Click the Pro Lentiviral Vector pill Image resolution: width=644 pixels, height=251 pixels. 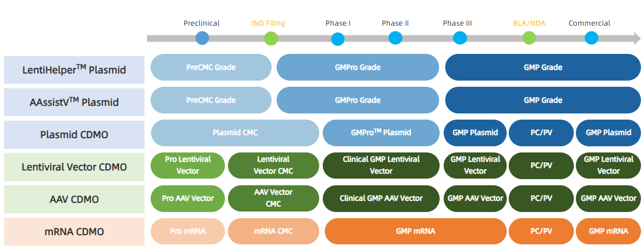(188, 165)
